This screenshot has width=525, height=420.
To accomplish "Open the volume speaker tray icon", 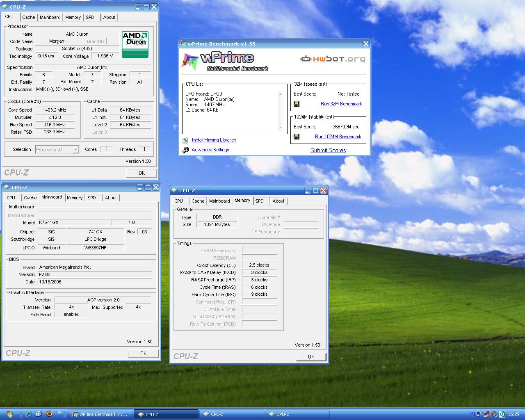I will 494,414.
